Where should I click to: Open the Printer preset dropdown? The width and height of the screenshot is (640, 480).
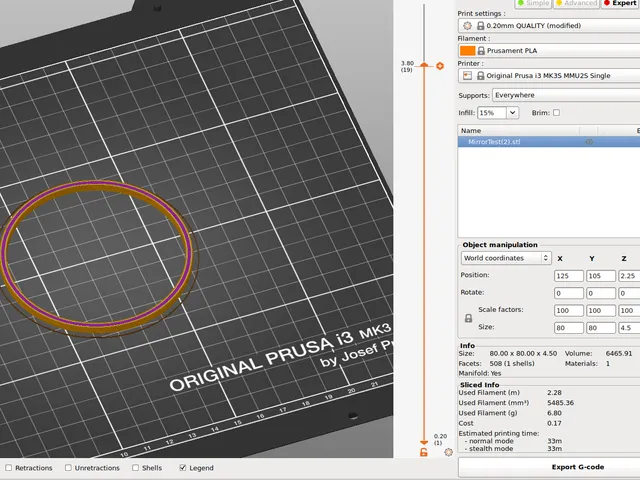point(549,76)
